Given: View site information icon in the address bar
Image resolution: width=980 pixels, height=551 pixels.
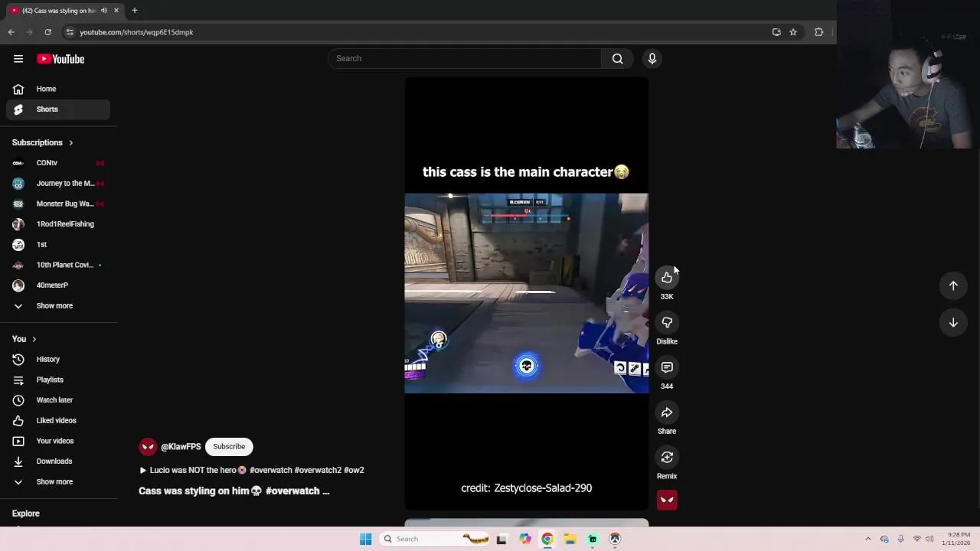Looking at the screenshot, I should click(70, 32).
